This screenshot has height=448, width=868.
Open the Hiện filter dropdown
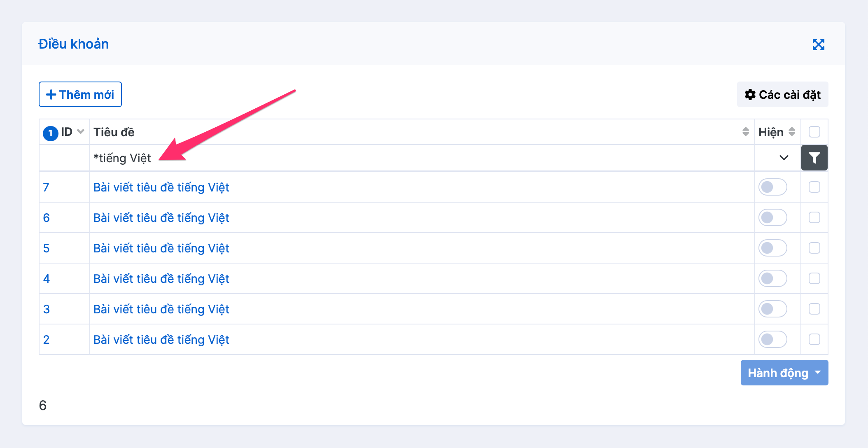tap(777, 158)
